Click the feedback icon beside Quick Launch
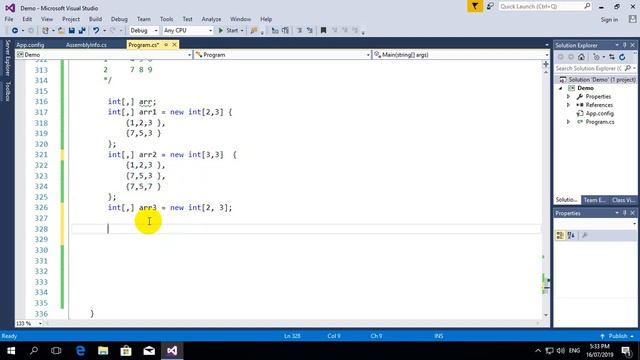This screenshot has width=640, height=360. pyautogui.click(x=490, y=6)
